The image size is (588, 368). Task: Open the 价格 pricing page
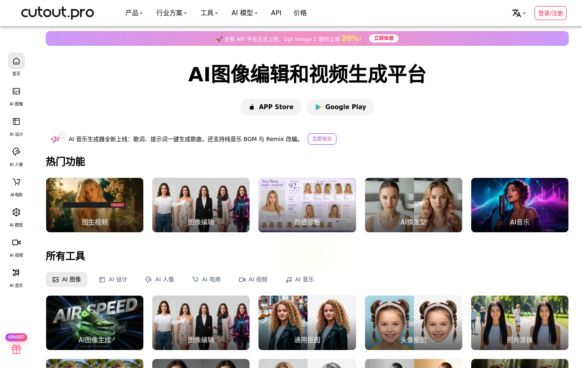pos(300,13)
